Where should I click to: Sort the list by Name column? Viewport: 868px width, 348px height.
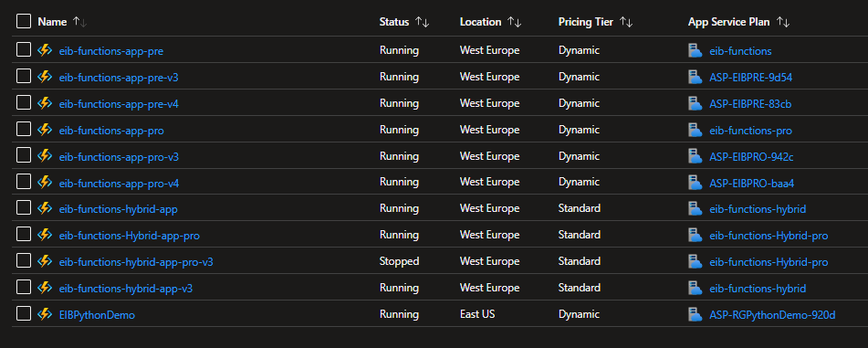point(63,22)
